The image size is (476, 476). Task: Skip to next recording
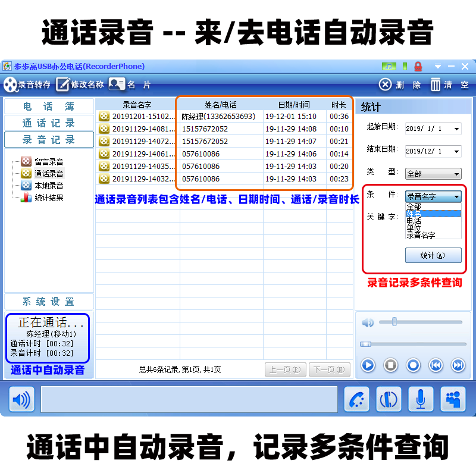[x=458, y=365]
